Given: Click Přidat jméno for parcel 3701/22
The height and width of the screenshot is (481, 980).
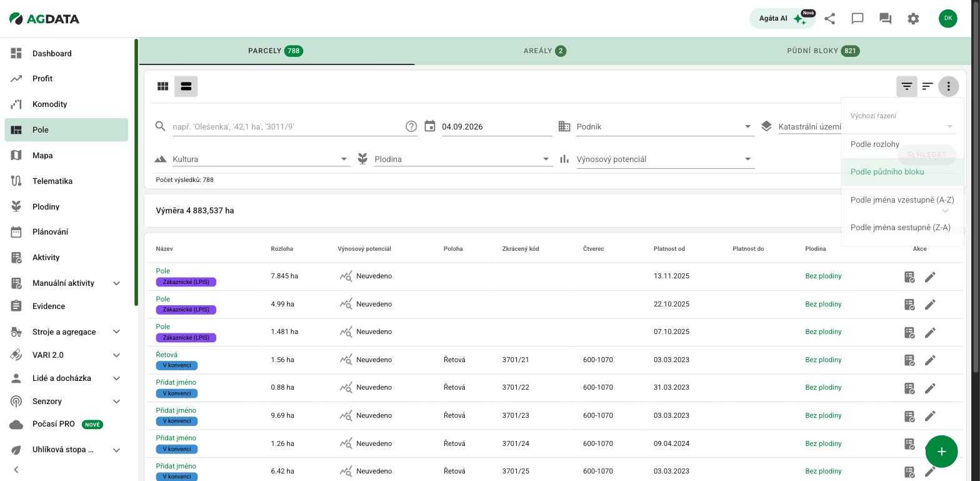Looking at the screenshot, I should pos(176,382).
